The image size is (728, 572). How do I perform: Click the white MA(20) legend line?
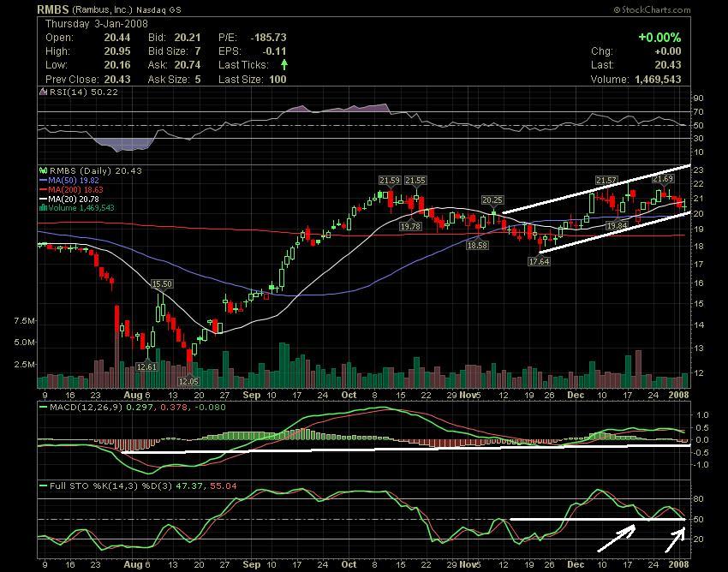tap(44, 199)
